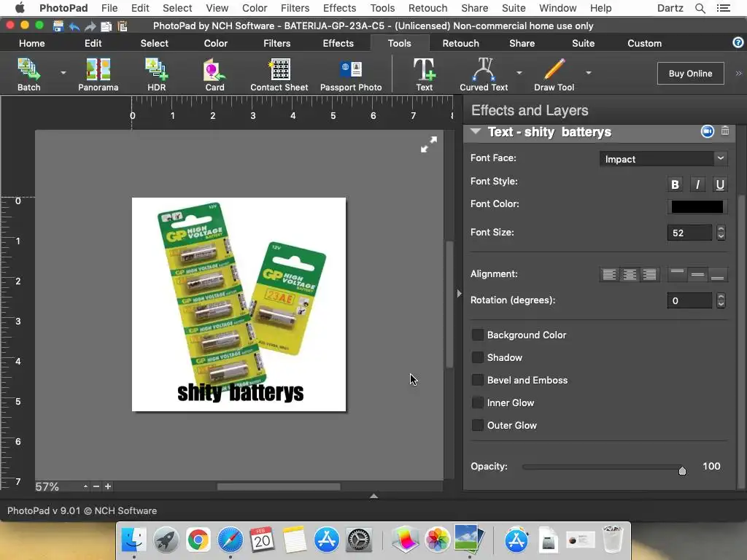Enable Outer Glow checkbox
This screenshot has height=560, width=747.
point(477,425)
